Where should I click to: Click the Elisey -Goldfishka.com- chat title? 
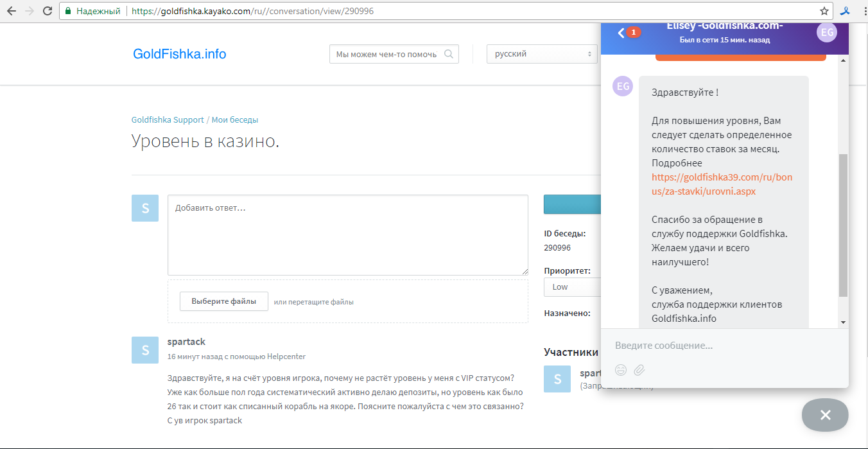point(725,26)
